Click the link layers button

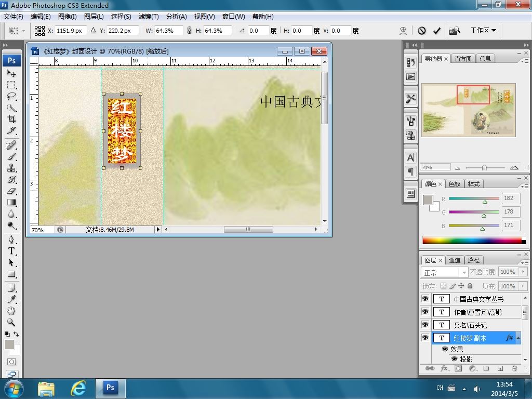click(x=430, y=368)
